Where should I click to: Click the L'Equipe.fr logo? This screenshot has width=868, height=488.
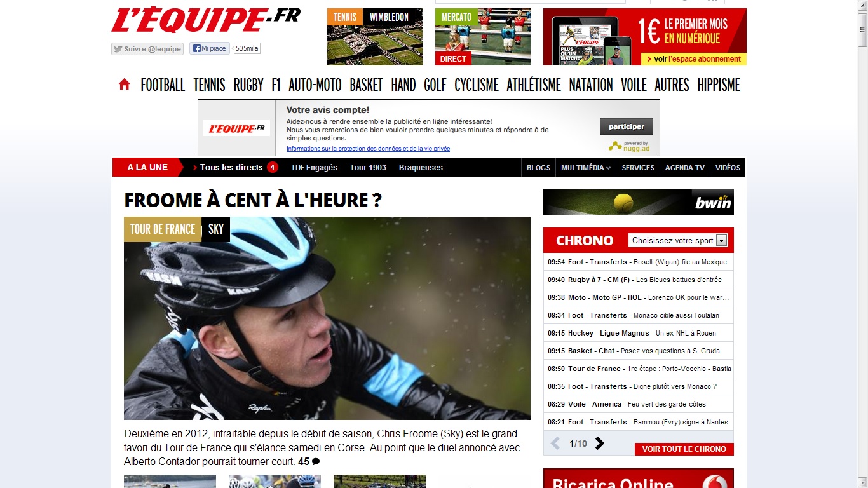coord(206,20)
